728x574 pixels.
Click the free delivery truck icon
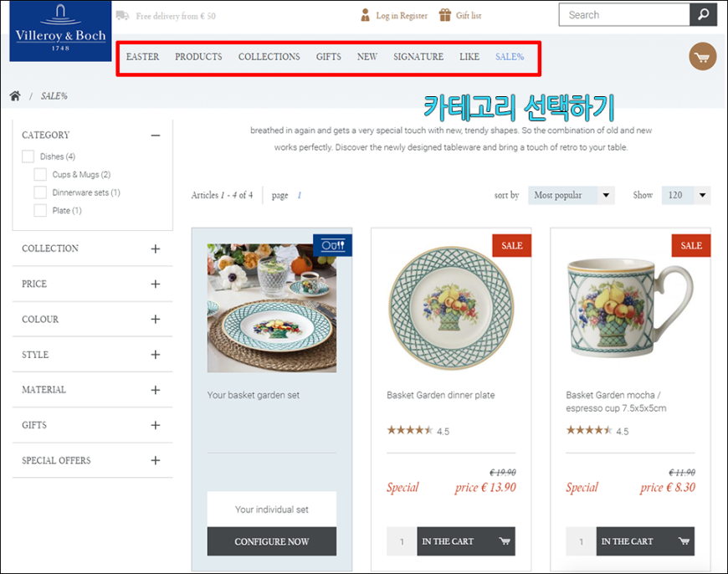[x=122, y=16]
